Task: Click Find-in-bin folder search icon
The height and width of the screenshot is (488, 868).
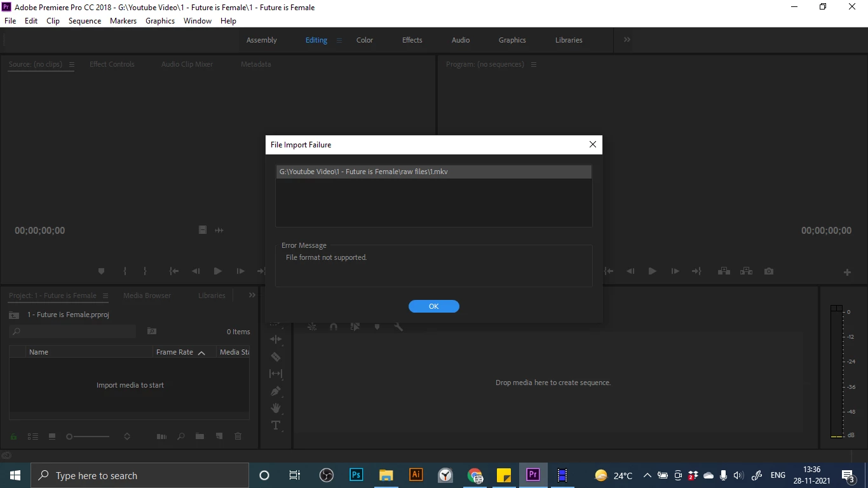Action: click(x=151, y=331)
